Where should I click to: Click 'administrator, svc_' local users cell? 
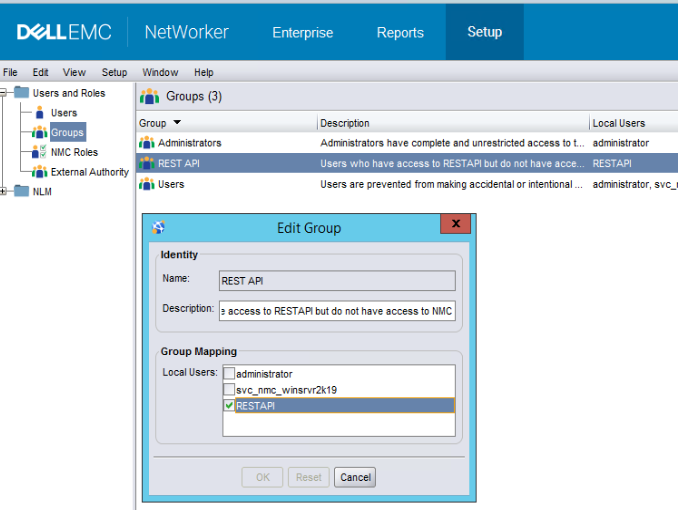[x=635, y=184]
